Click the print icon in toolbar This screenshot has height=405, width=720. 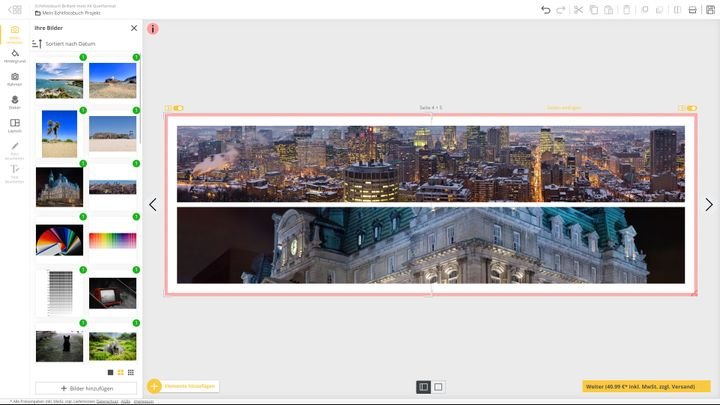692,10
